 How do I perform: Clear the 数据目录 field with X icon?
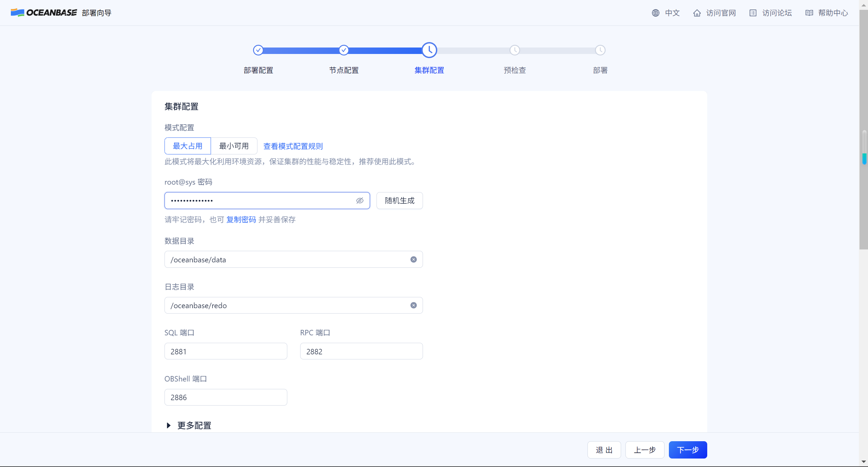point(413,260)
